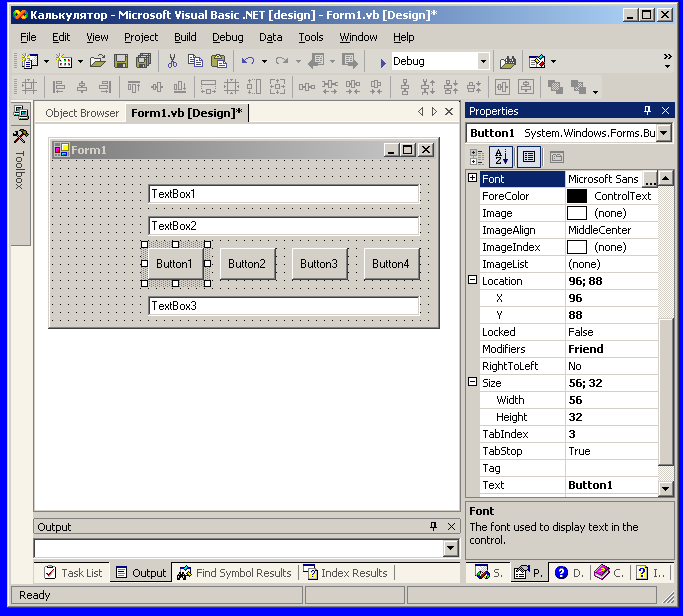Open the Solution Explorer bottom tab
The width and height of the screenshot is (683, 616).
click(x=488, y=572)
